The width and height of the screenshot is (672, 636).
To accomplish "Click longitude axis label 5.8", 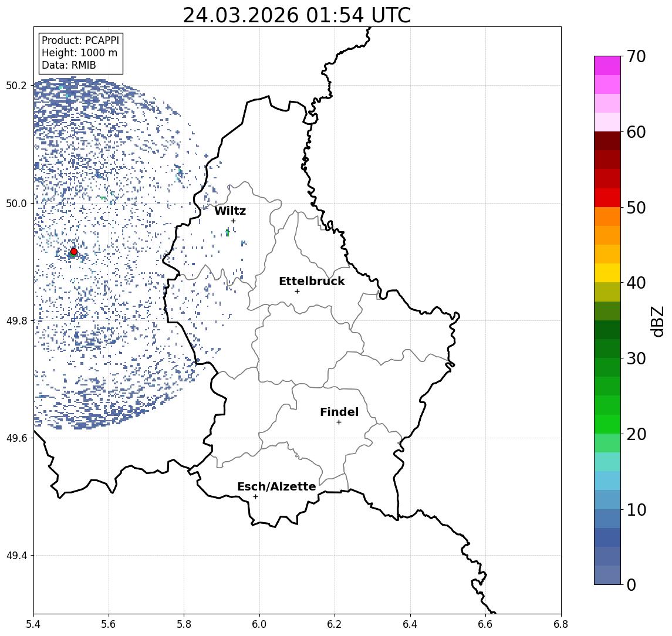I will pyautogui.click(x=184, y=624).
